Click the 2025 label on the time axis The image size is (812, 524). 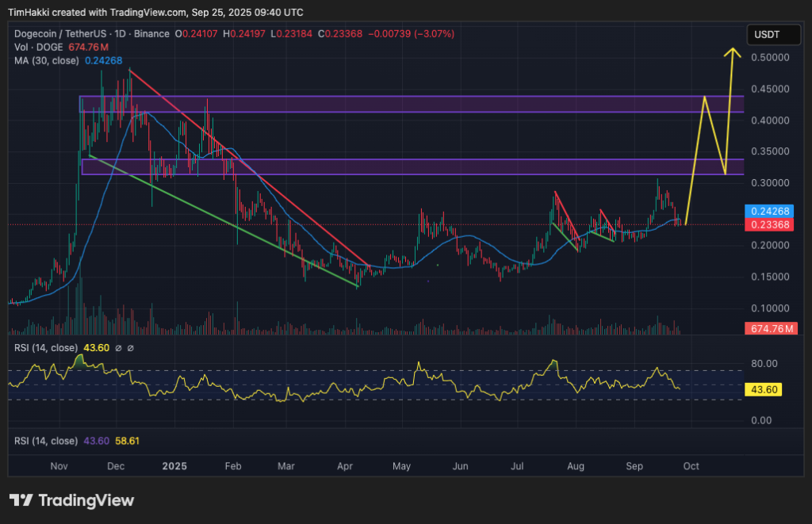pos(174,466)
